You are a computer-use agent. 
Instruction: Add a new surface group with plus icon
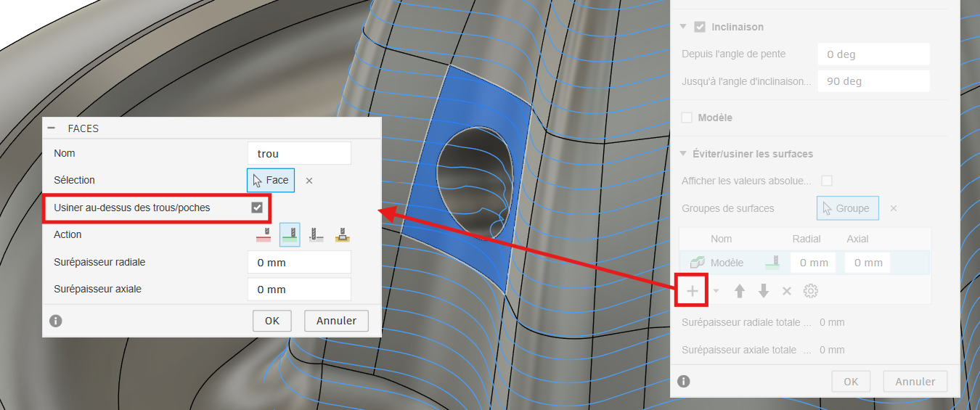[x=693, y=291]
